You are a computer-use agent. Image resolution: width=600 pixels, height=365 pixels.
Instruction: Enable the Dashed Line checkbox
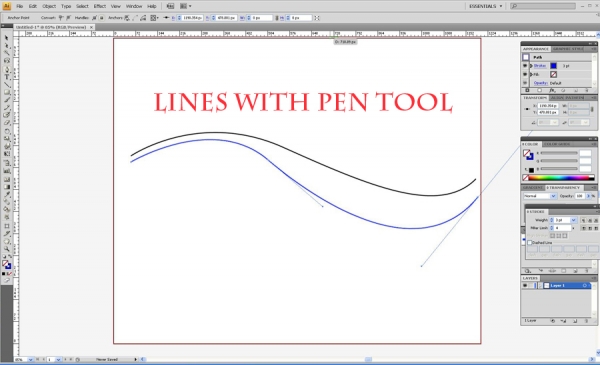pyautogui.click(x=530, y=243)
